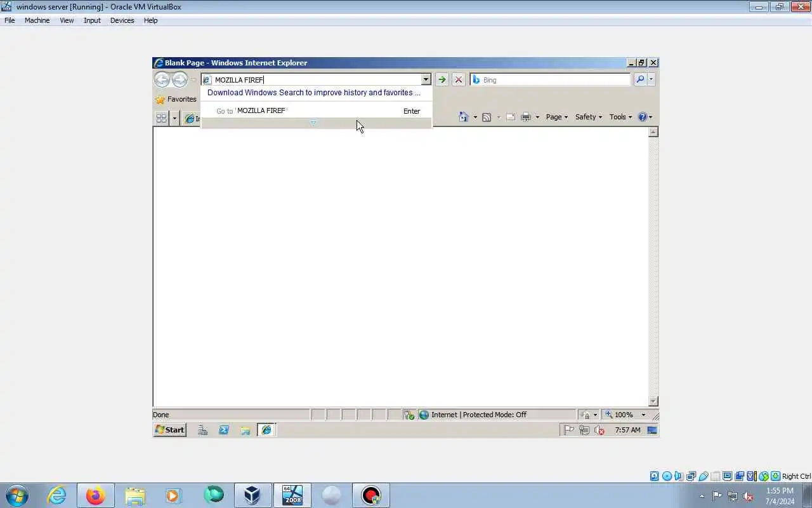Click the guest clock showing 7:57 AM

tap(627, 430)
